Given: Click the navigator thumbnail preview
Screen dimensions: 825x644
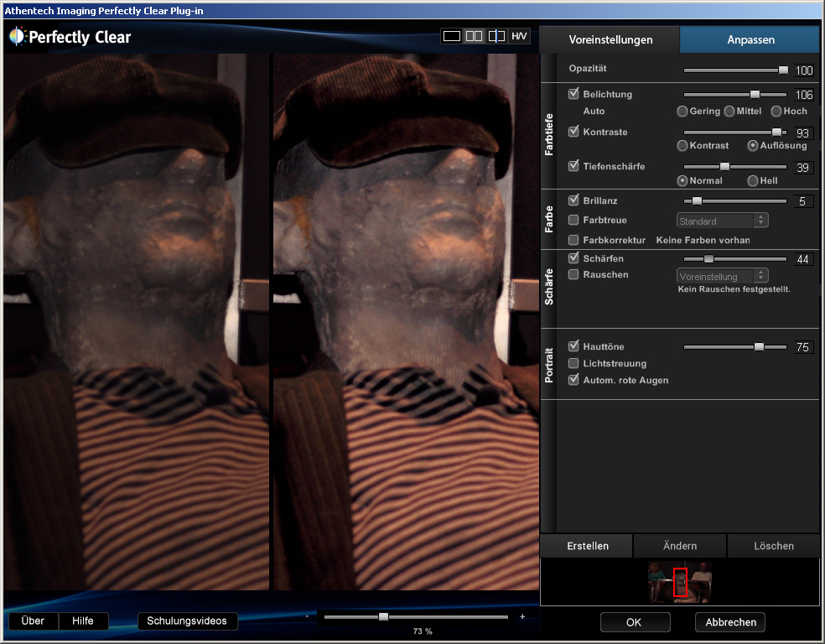Looking at the screenshot, I should (680, 582).
